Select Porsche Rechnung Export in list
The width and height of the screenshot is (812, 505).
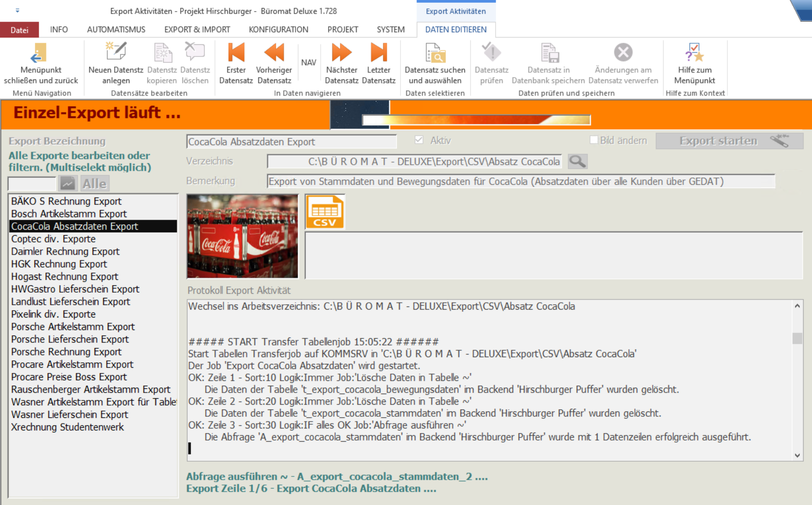(66, 352)
